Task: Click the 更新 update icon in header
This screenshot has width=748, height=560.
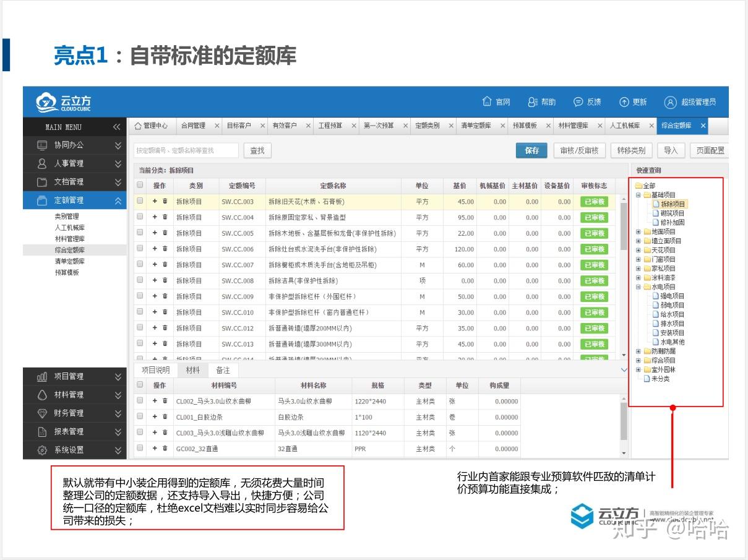Action: (x=624, y=102)
